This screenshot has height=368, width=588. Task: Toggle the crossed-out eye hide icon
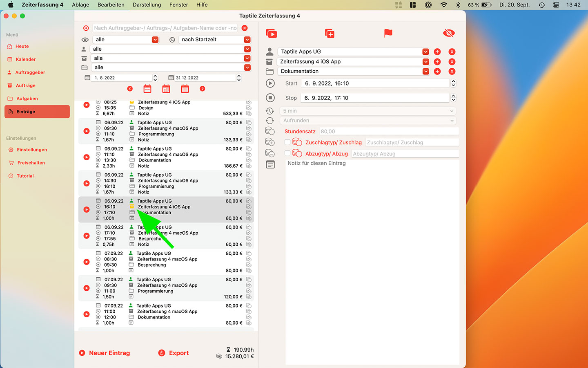click(449, 33)
